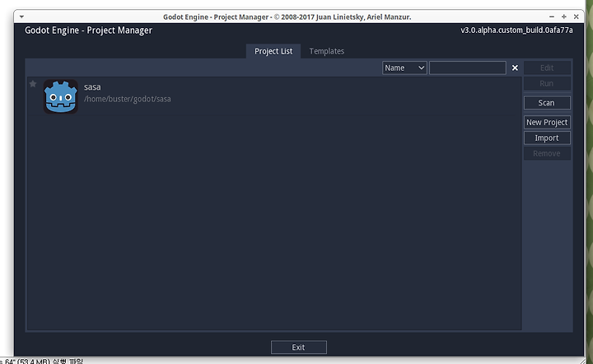This screenshot has width=593, height=364.
Task: Focus the project search input field
Action: click(x=468, y=68)
